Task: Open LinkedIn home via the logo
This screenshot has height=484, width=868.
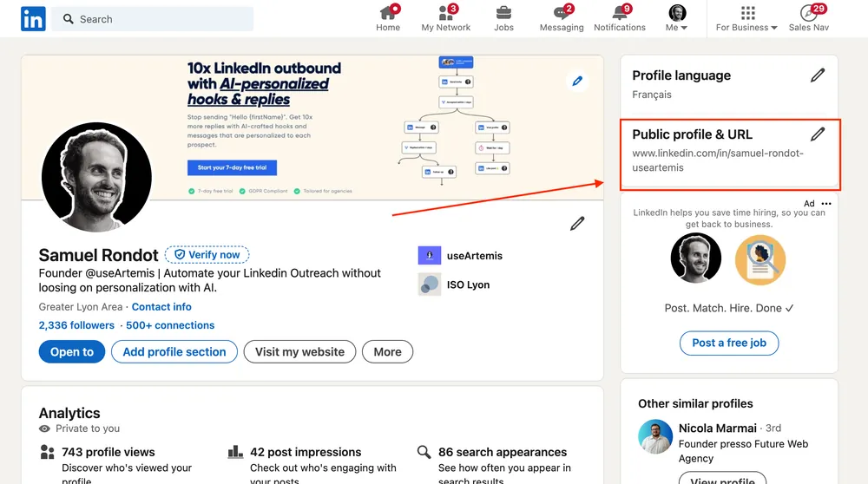Action: click(33, 19)
